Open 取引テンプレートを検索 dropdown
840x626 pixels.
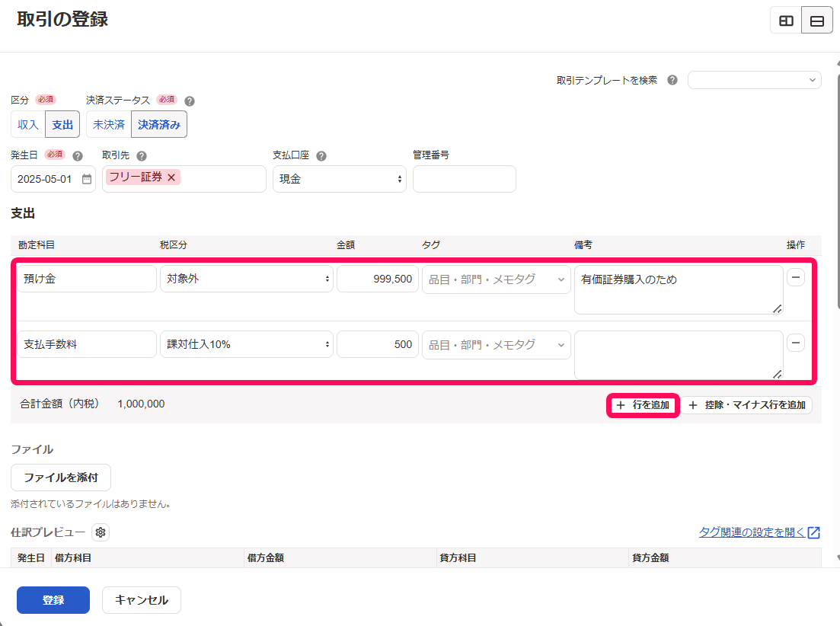(754, 80)
